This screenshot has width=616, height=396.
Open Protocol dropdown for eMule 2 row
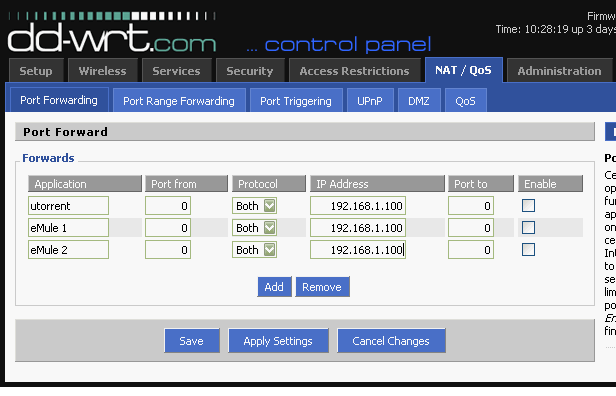pyautogui.click(x=254, y=249)
